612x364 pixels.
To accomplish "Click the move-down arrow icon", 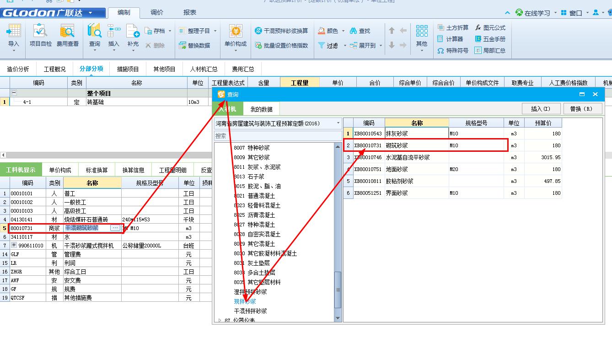I will [392, 45].
